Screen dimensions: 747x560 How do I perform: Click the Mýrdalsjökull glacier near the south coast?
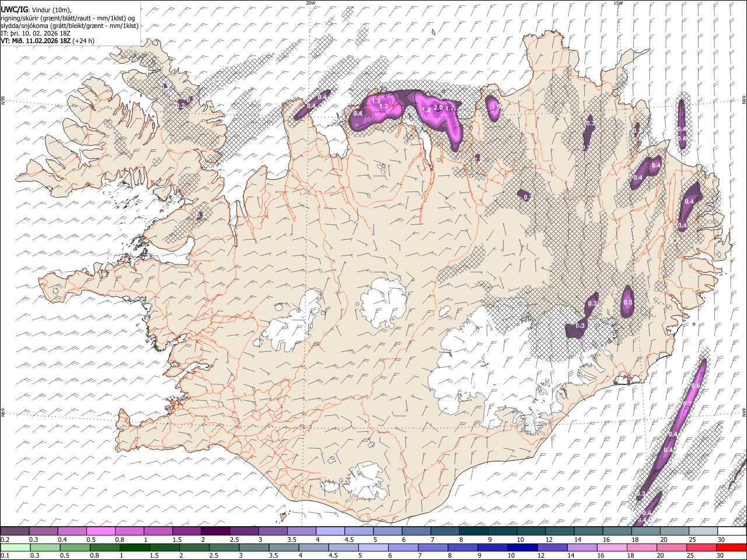pyautogui.click(x=366, y=482)
